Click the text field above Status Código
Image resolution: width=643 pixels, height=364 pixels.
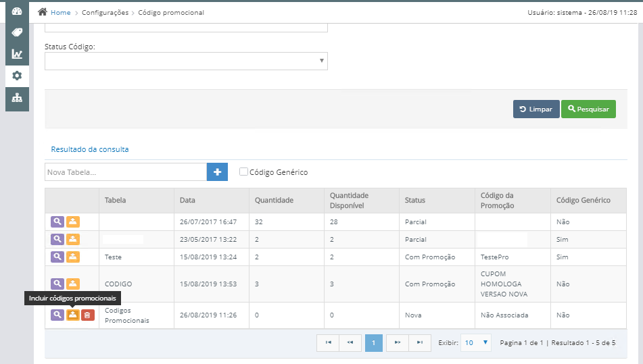[186, 28]
